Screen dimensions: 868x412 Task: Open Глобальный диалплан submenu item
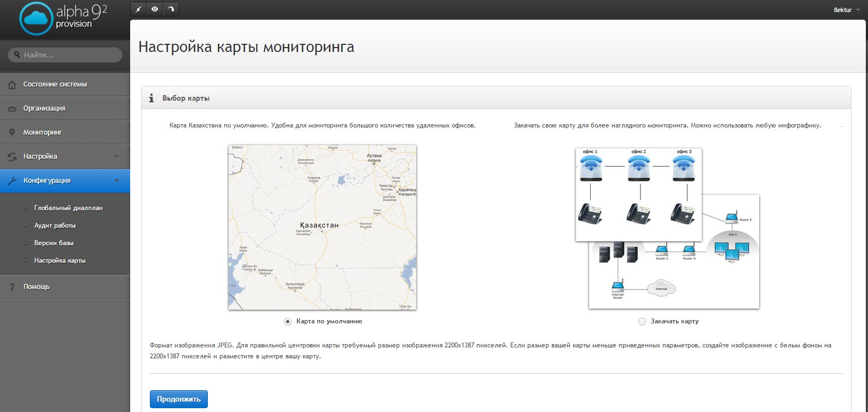pos(68,208)
